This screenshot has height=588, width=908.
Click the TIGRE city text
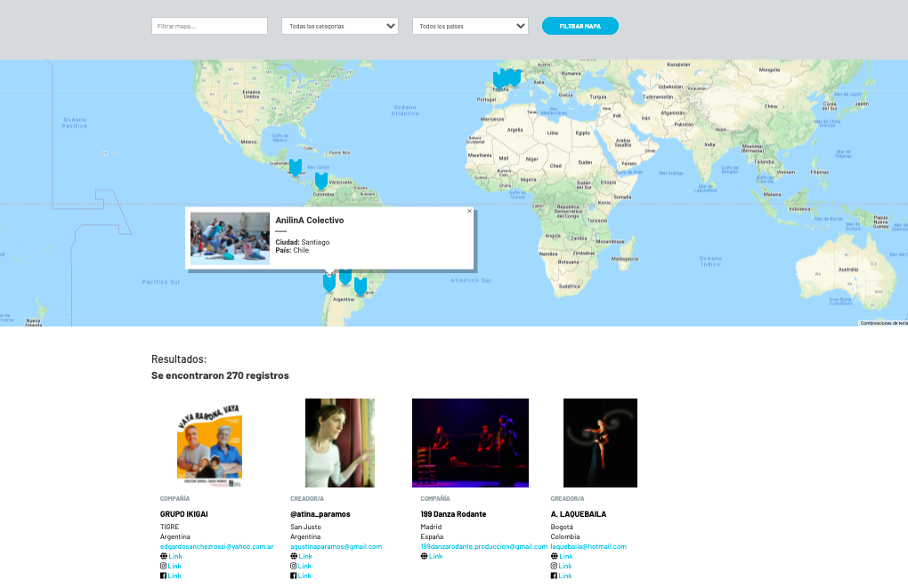coord(170,527)
